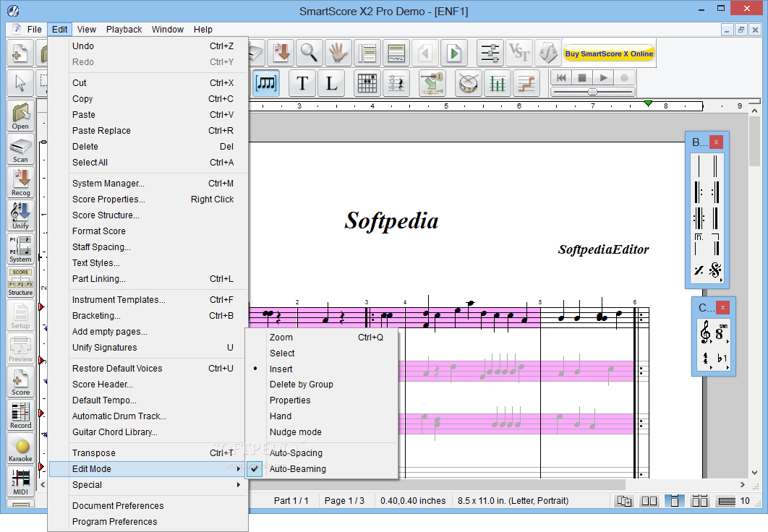768x532 pixels.
Task: Click the green play arrow page icon
Action: (x=454, y=52)
